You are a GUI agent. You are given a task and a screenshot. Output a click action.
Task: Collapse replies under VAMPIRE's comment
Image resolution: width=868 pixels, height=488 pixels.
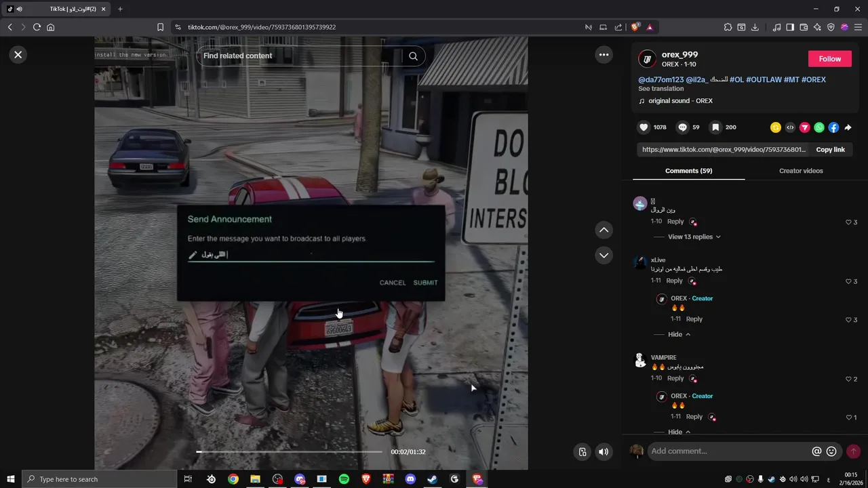pos(679,432)
